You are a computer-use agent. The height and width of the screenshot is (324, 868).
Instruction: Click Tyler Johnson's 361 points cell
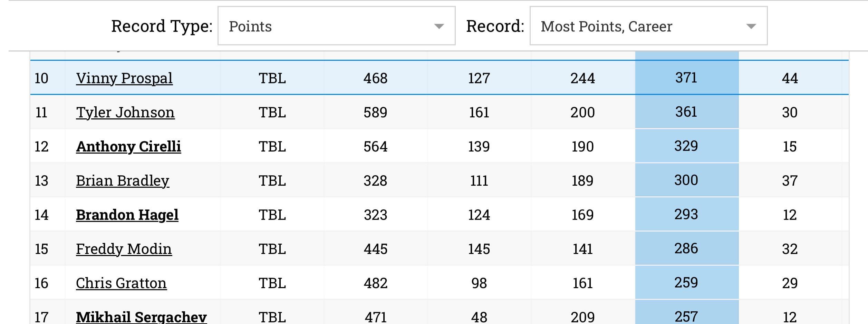point(686,112)
